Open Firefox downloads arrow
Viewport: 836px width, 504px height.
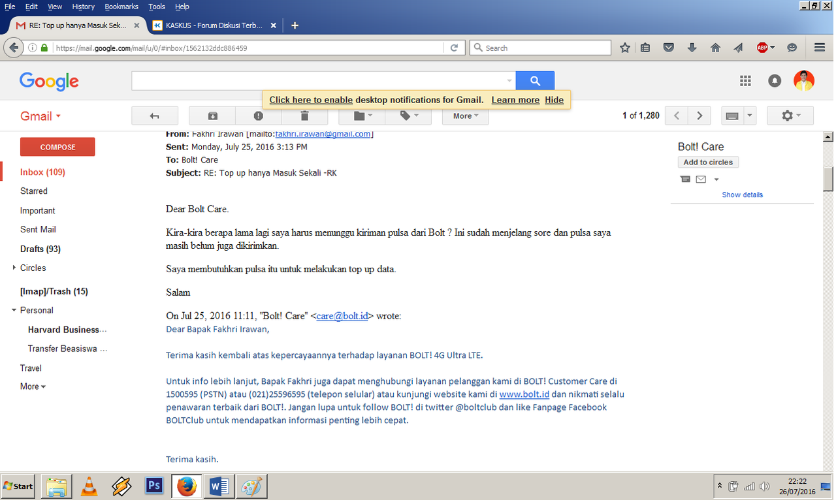click(692, 48)
